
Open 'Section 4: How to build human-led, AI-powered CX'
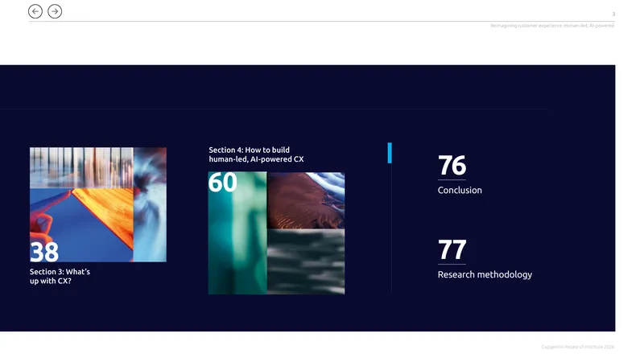pyautogui.click(x=256, y=154)
